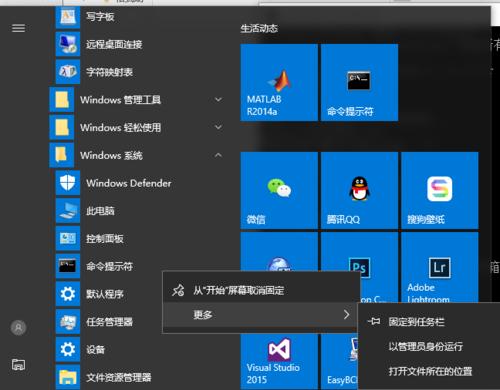
Task: Open 默认程序 gear icon
Action: [68, 294]
